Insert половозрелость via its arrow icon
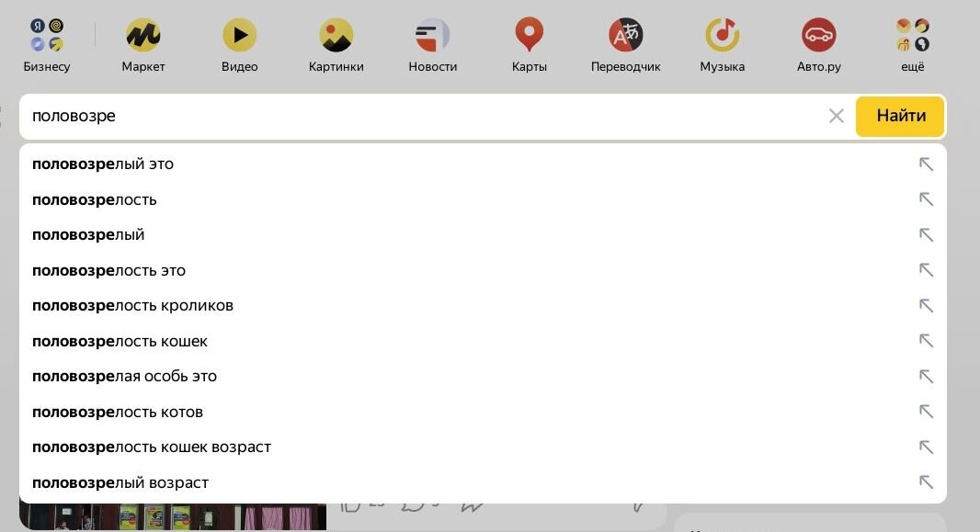This screenshot has width=980, height=532. [x=926, y=199]
